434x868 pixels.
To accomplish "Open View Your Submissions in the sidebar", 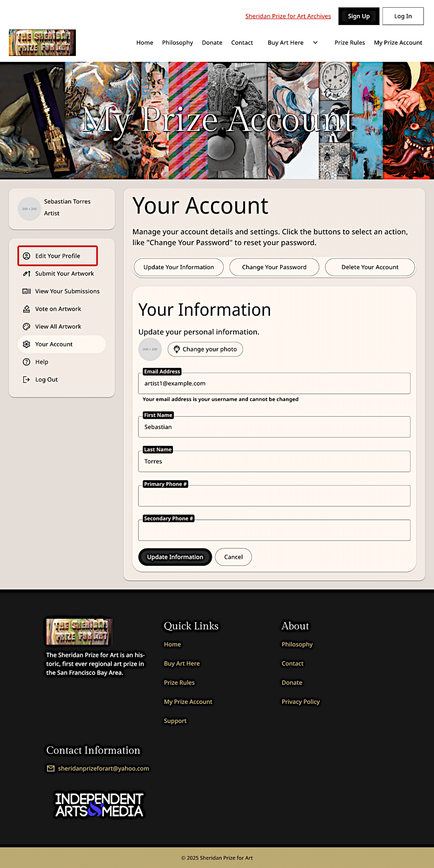I will (62, 292).
